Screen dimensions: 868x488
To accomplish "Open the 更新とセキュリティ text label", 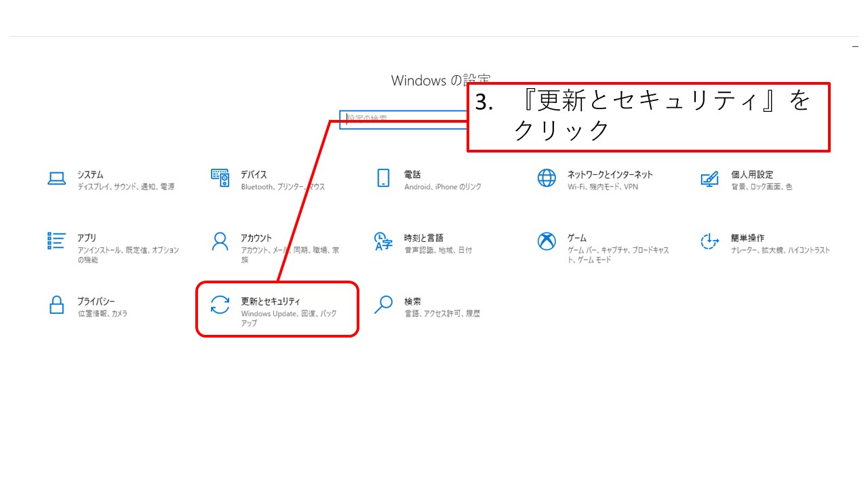I will (270, 301).
